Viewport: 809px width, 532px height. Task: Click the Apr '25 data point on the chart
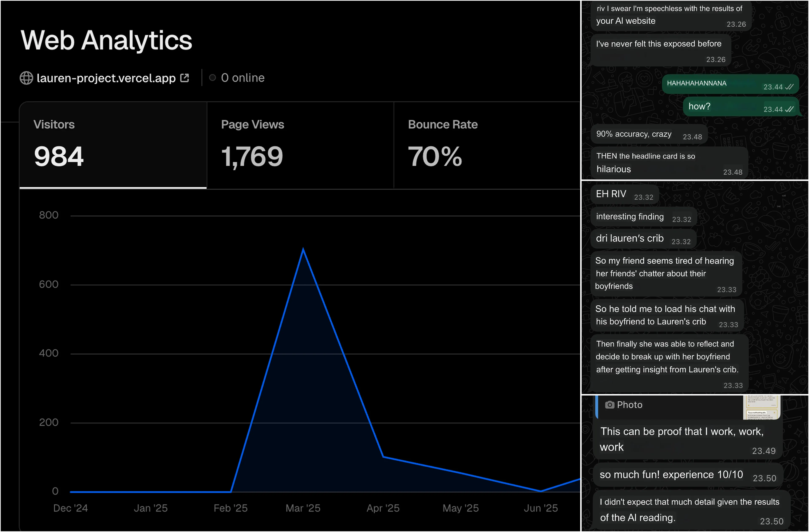(383, 457)
